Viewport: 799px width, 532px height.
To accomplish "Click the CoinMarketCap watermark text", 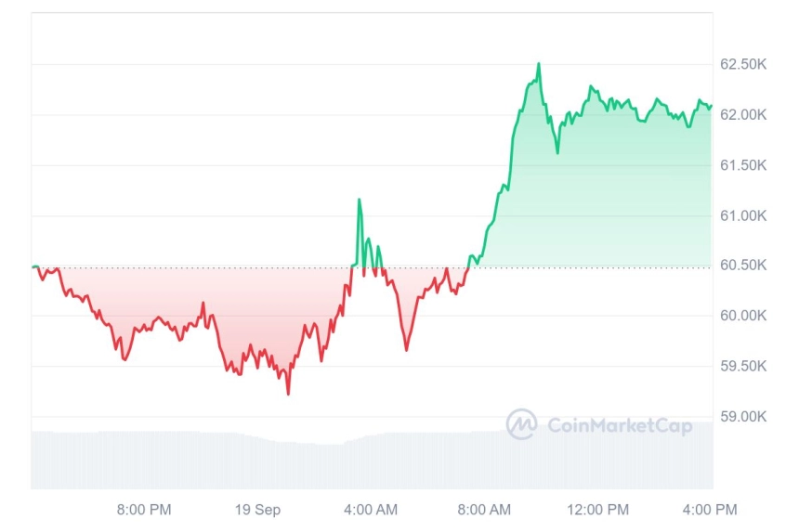I will [620, 425].
